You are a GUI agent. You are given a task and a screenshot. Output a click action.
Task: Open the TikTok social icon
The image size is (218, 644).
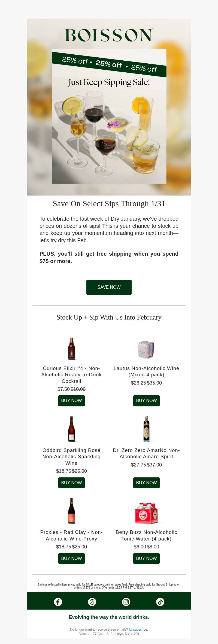pos(160,602)
